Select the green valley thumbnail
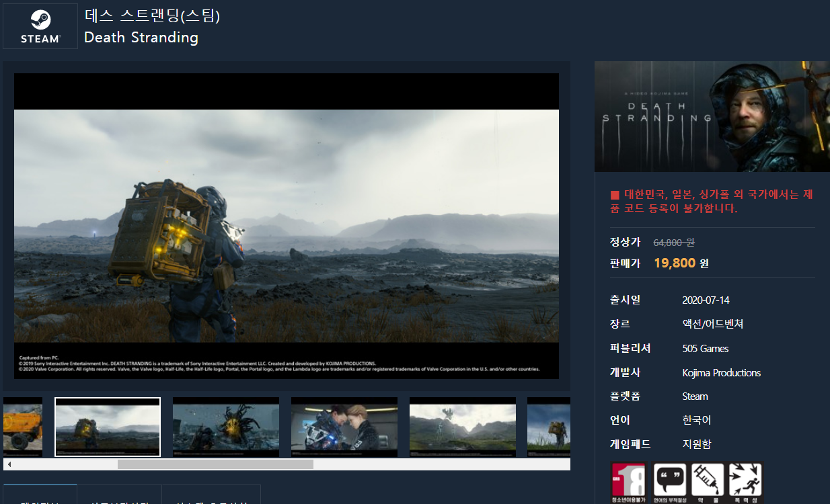Screen dimensions: 830x504 click(463, 427)
